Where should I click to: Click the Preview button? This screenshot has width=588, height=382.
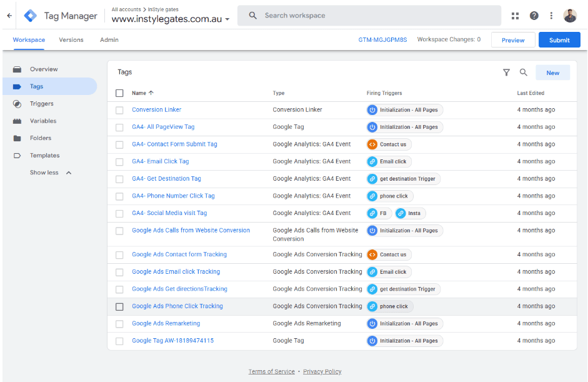pyautogui.click(x=513, y=40)
